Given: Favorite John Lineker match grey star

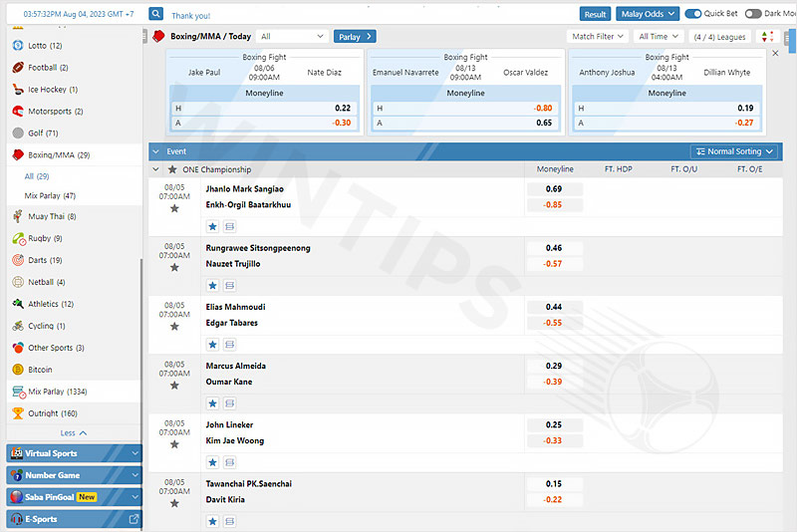Looking at the screenshot, I should tap(174, 444).
